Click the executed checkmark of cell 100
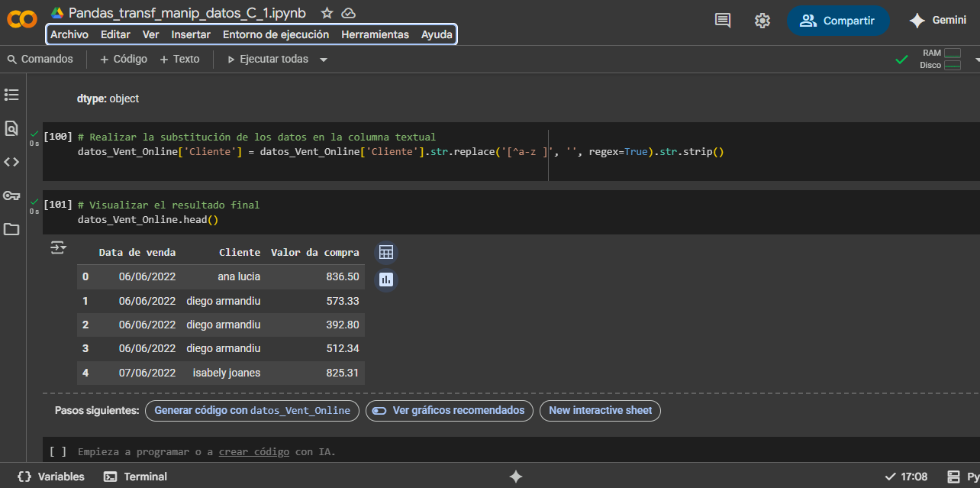Screen dimensions: 980x488 pos(34,134)
